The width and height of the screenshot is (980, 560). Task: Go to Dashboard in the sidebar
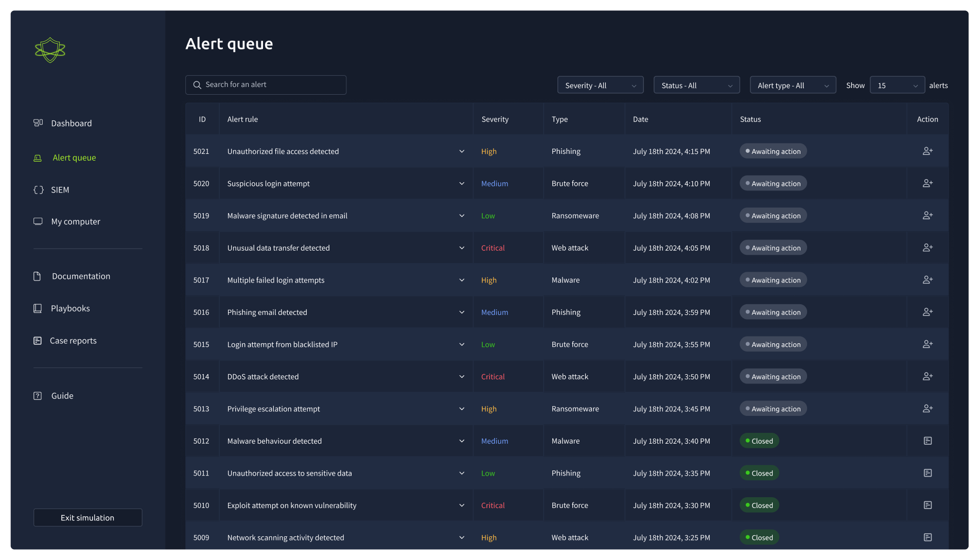tap(71, 124)
